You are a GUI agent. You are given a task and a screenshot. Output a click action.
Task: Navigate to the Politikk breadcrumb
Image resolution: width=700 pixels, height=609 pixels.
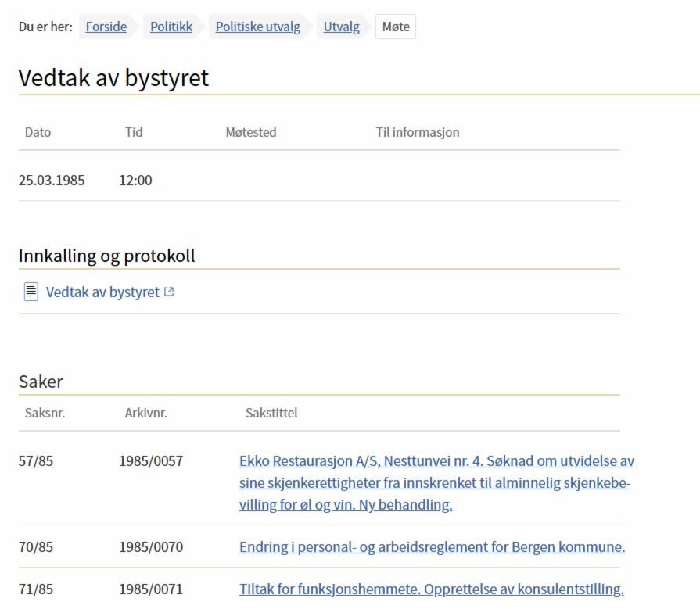tap(171, 27)
